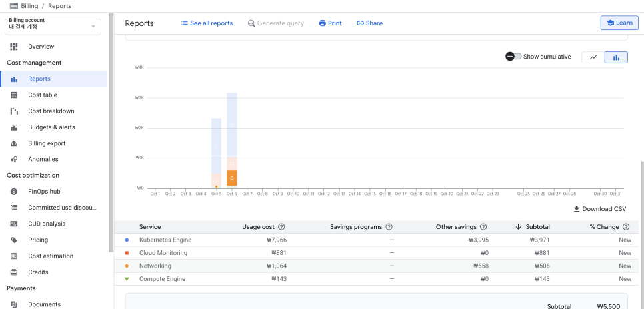Click the Savings programs help icon
This screenshot has width=644, height=309.
389,227
